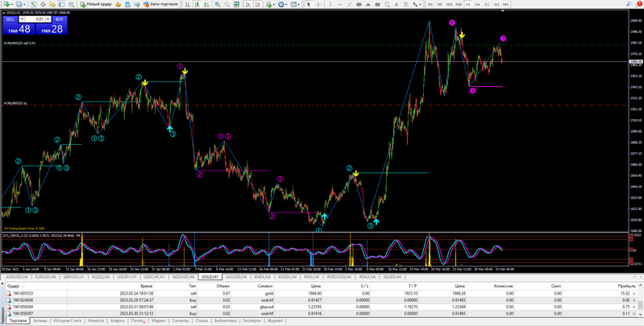
Task: Open the Periods clock dropdown
Action: 282,5
